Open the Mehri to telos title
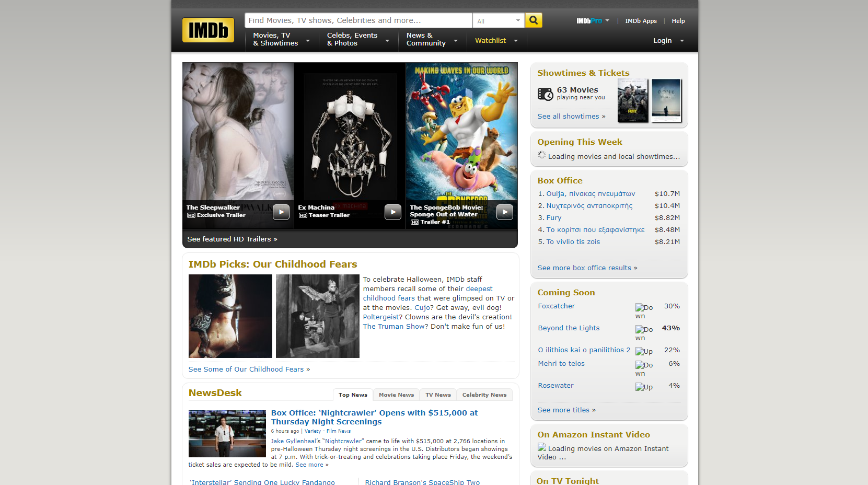Image resolution: width=868 pixels, height=485 pixels. (562, 364)
